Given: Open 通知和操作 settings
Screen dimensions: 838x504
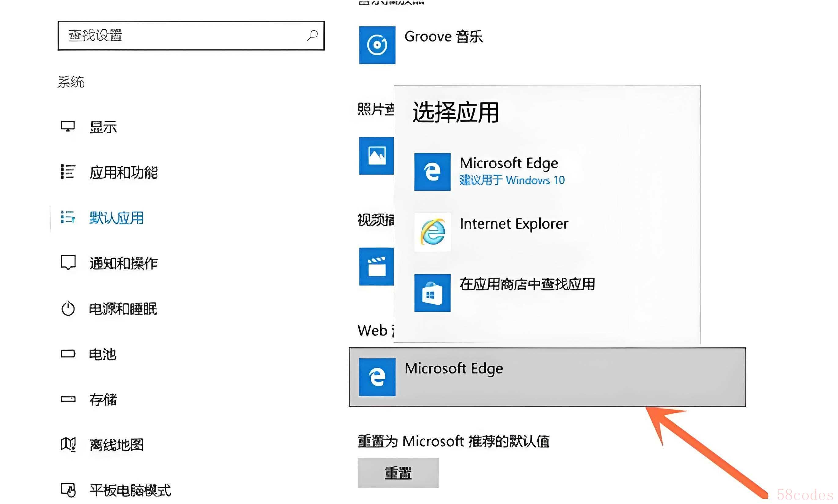Looking at the screenshot, I should [x=123, y=263].
